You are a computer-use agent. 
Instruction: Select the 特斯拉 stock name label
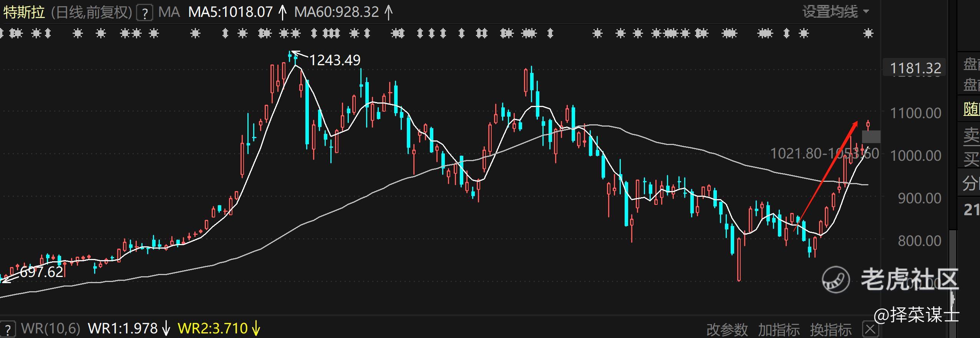tap(24, 12)
